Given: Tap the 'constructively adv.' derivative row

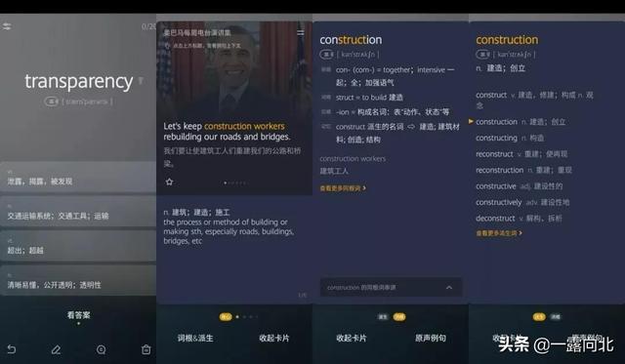Looking at the screenshot, I should [522, 202].
